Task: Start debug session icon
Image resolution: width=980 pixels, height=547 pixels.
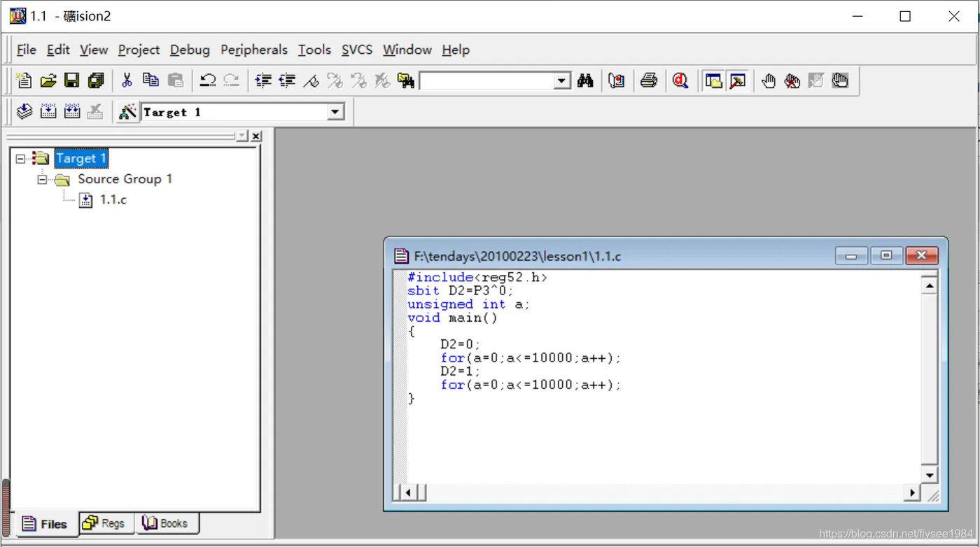Action: tap(680, 80)
